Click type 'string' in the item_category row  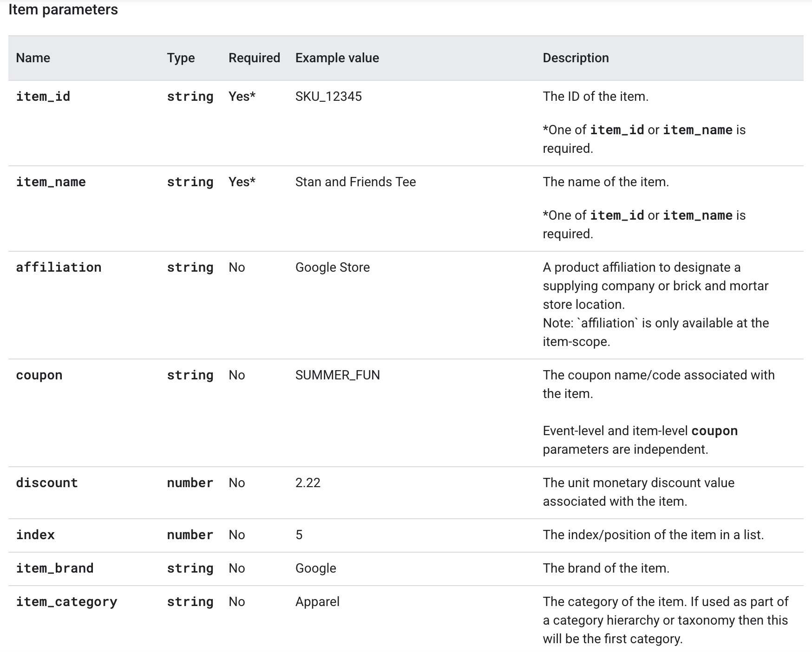pos(190,601)
